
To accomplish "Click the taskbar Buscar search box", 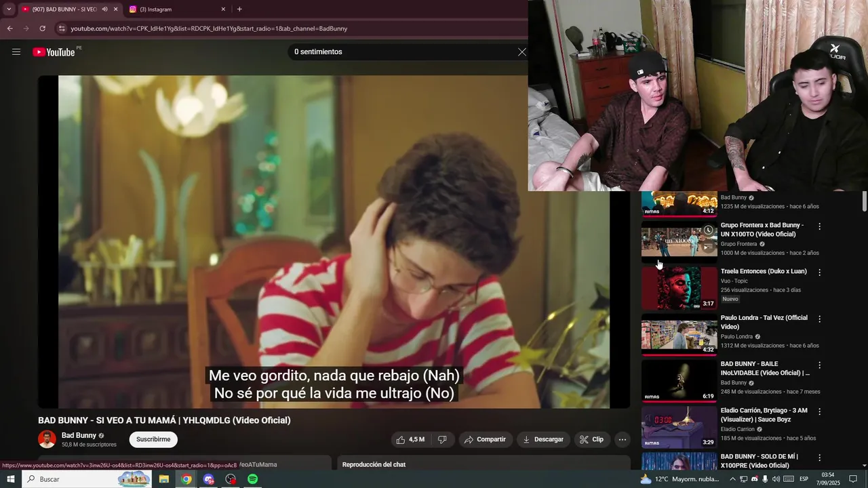I will point(88,479).
